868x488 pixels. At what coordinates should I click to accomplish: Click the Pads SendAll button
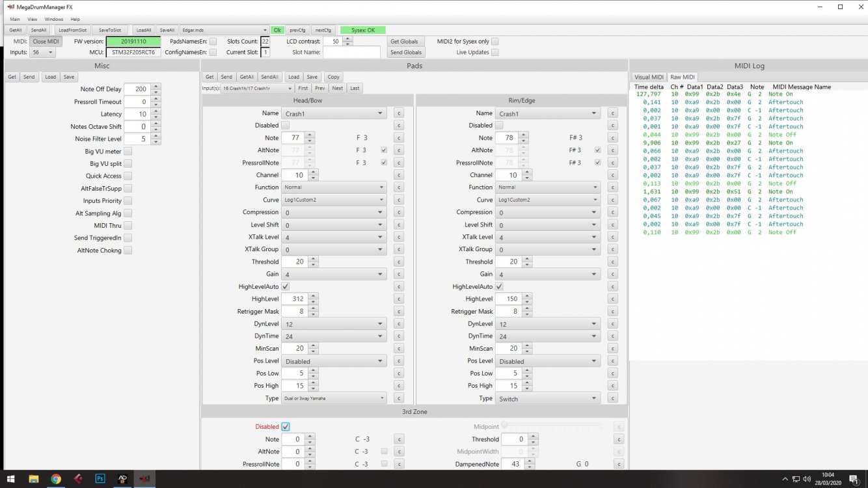pos(270,77)
